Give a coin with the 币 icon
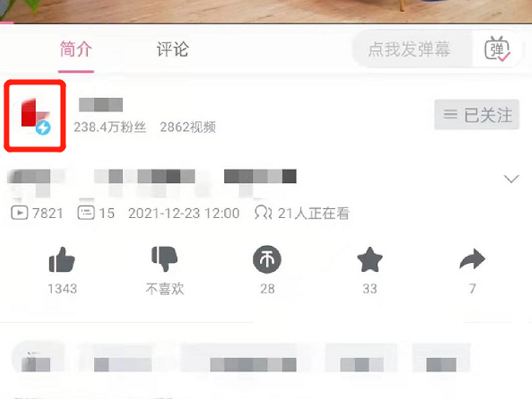532x399 pixels. (x=267, y=259)
